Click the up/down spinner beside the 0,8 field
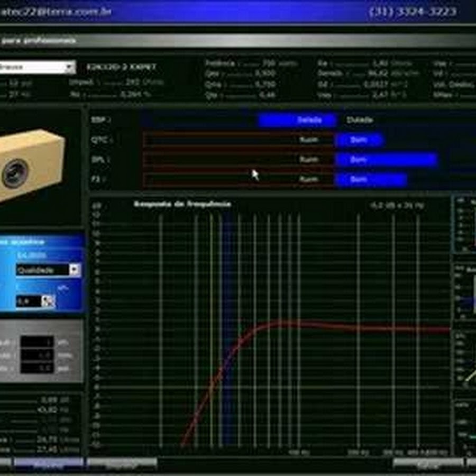476x476 pixels. click(48, 301)
